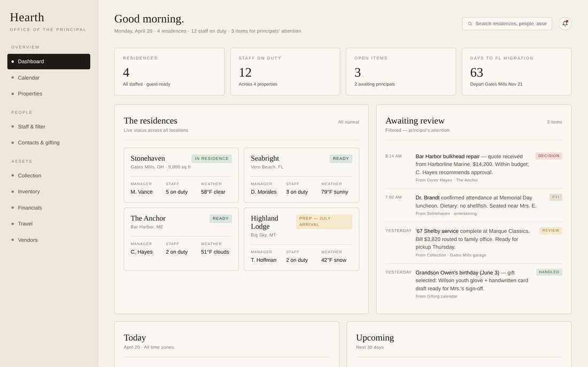Click manager 'M. Vance' on Stonehaven
Image resolution: width=588 pixels, height=367 pixels.
tap(142, 192)
